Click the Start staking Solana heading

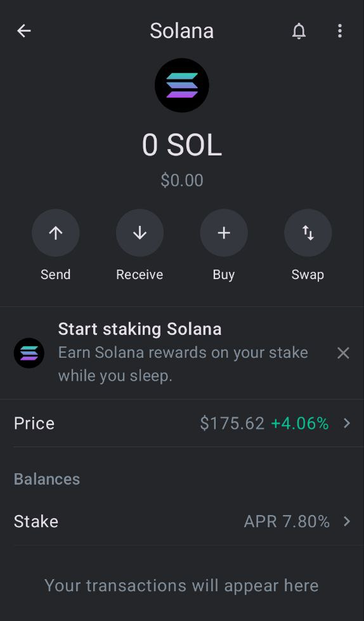coord(140,329)
